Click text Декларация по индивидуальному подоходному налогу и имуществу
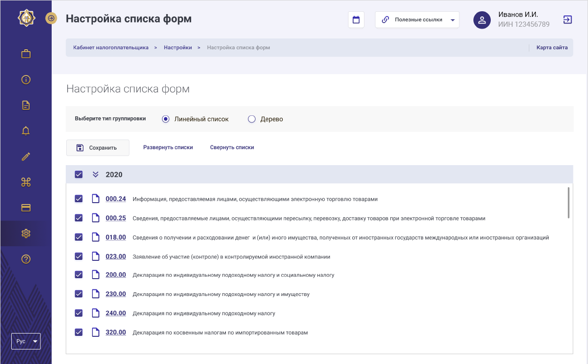Screen dimensions: 588x364 tap(221, 294)
